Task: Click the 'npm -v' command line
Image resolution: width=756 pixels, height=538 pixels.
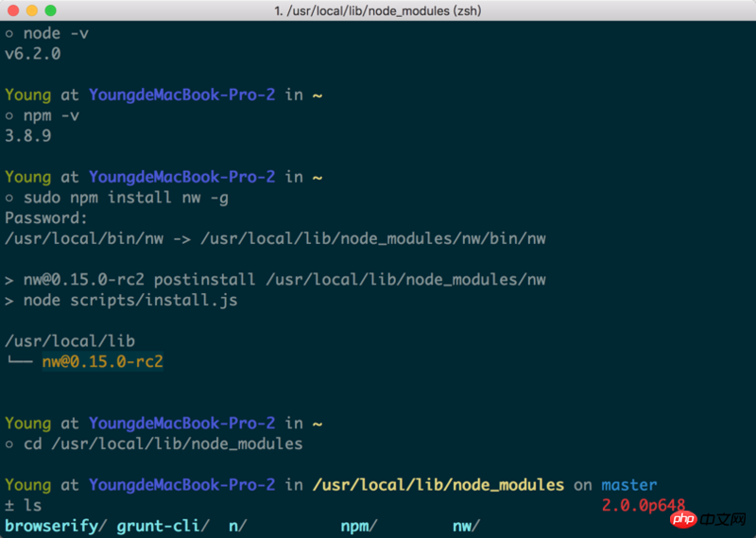Action: 42,115
